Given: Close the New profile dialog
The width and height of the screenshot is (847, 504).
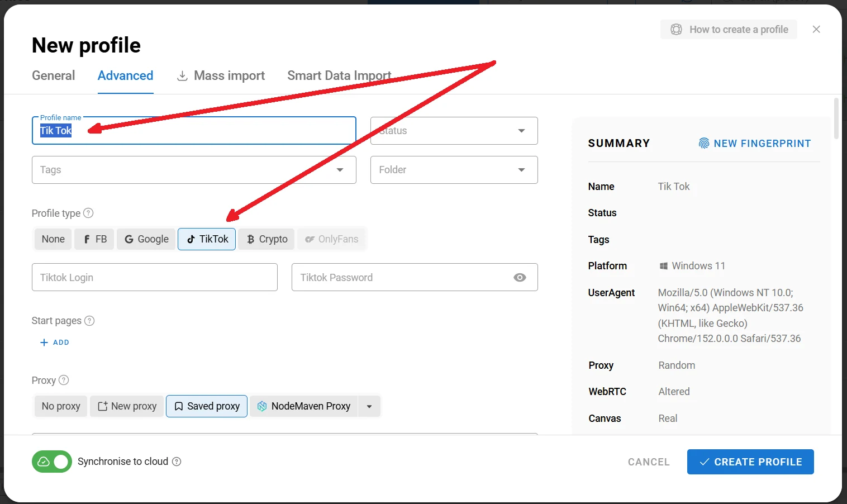Looking at the screenshot, I should coord(816,29).
